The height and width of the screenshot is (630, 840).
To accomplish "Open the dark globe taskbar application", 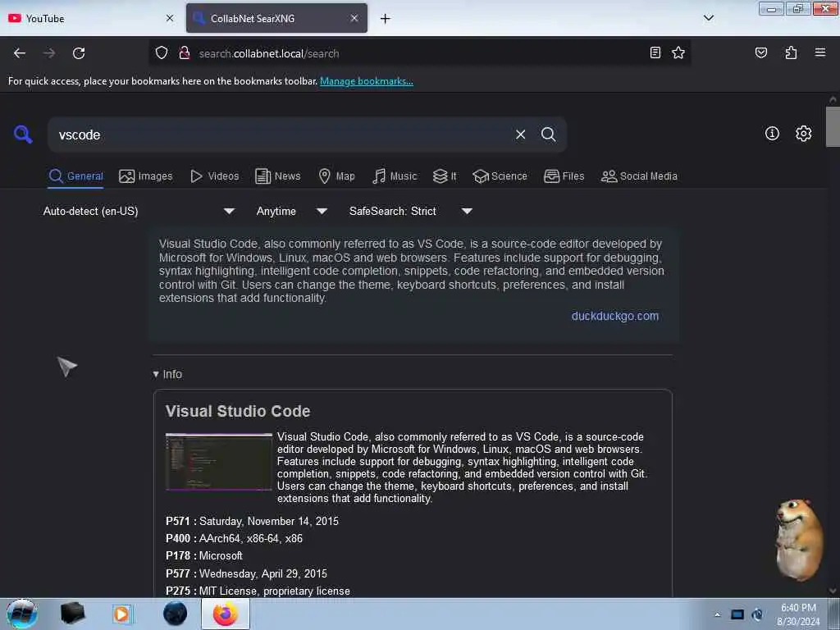I will [176, 614].
